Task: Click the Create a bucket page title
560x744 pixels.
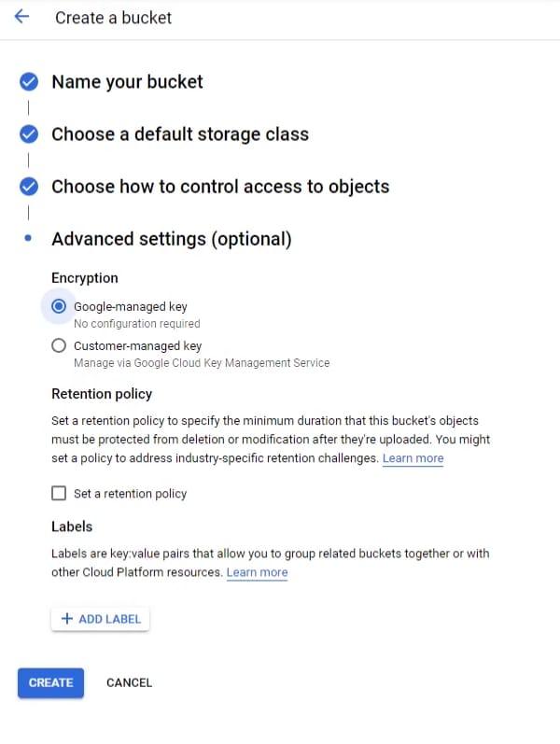Action: (x=113, y=18)
